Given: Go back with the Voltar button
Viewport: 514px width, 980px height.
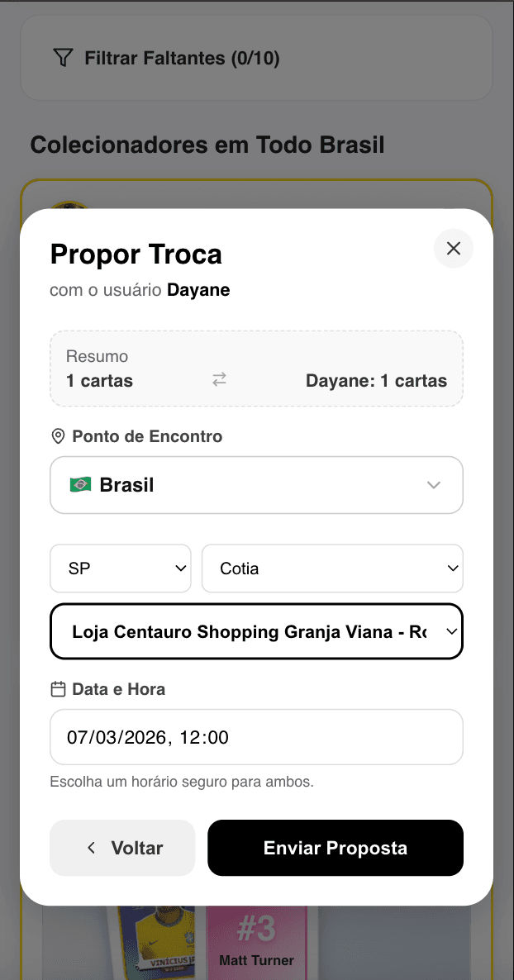Looking at the screenshot, I should pyautogui.click(x=122, y=848).
